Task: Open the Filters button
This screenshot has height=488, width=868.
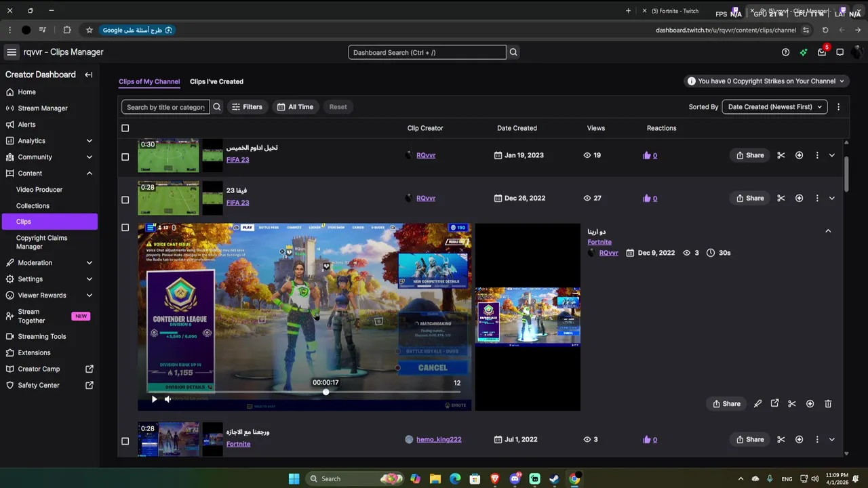Action: tap(247, 107)
